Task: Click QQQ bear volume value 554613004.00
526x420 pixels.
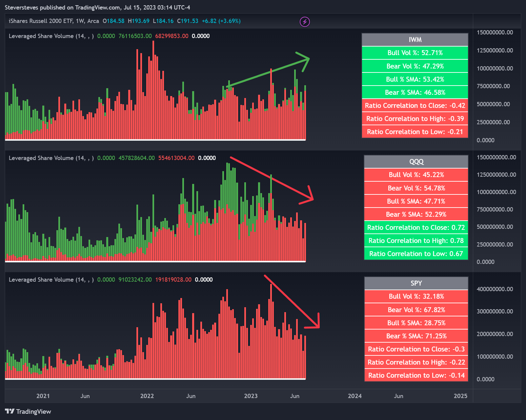Action: point(176,158)
